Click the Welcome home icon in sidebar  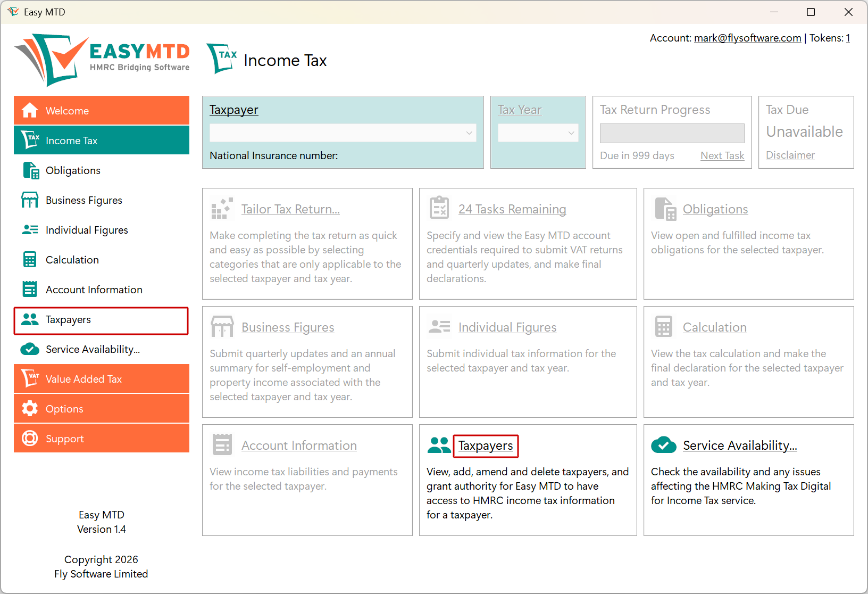click(x=30, y=110)
